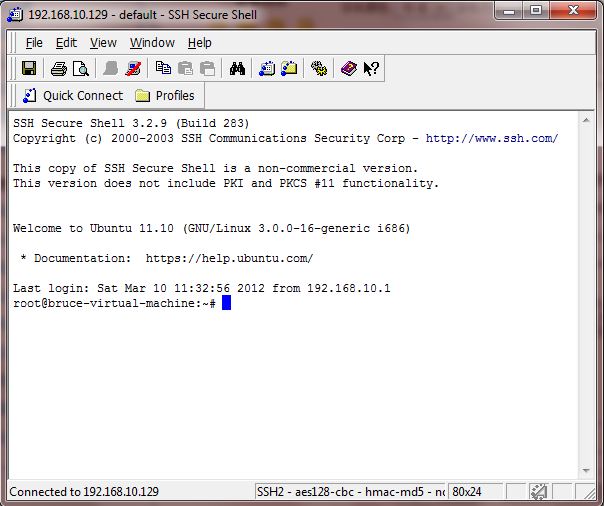Click the Quick Connect button
604x506 pixels.
pos(73,96)
